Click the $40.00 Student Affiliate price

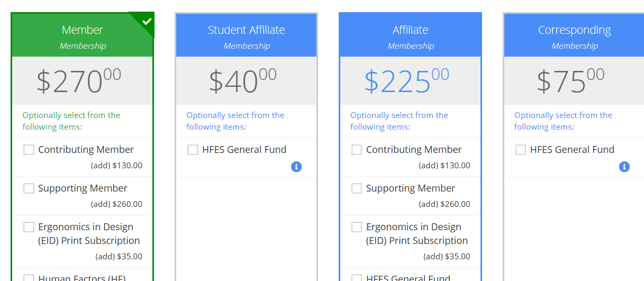tap(243, 81)
